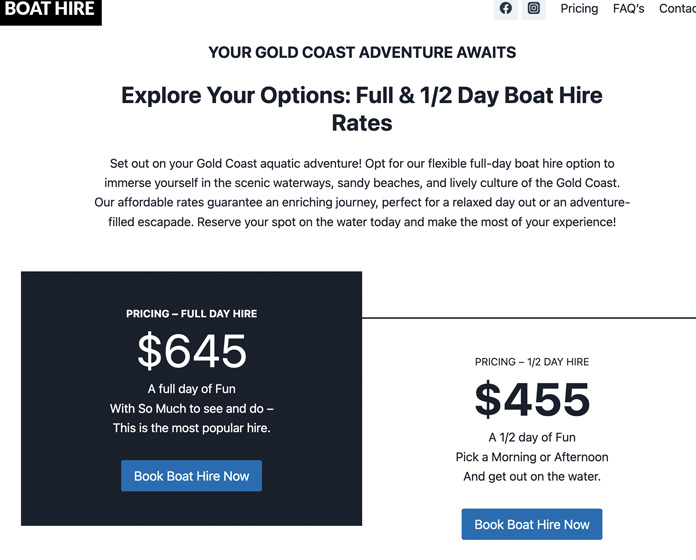696x560 pixels.
Task: Click the introductory Gold Coast description paragraph
Action: (x=362, y=192)
